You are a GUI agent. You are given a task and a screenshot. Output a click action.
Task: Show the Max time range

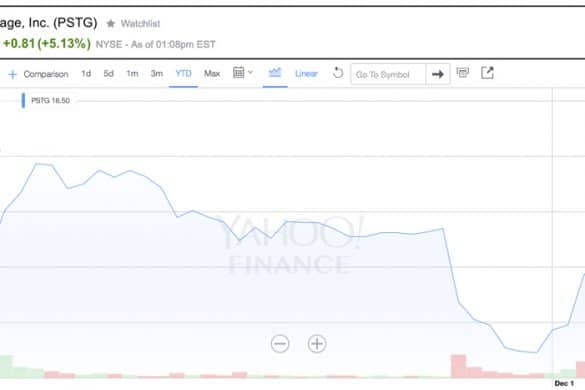[212, 74]
